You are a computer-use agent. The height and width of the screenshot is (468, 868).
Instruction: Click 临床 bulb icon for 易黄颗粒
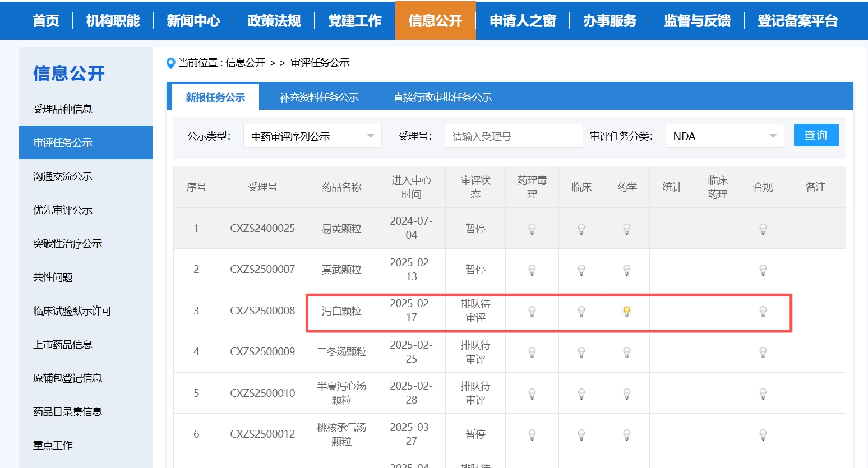tap(581, 229)
